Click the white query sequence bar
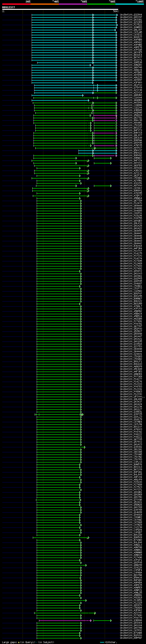146x644 pixels. (60, 9)
